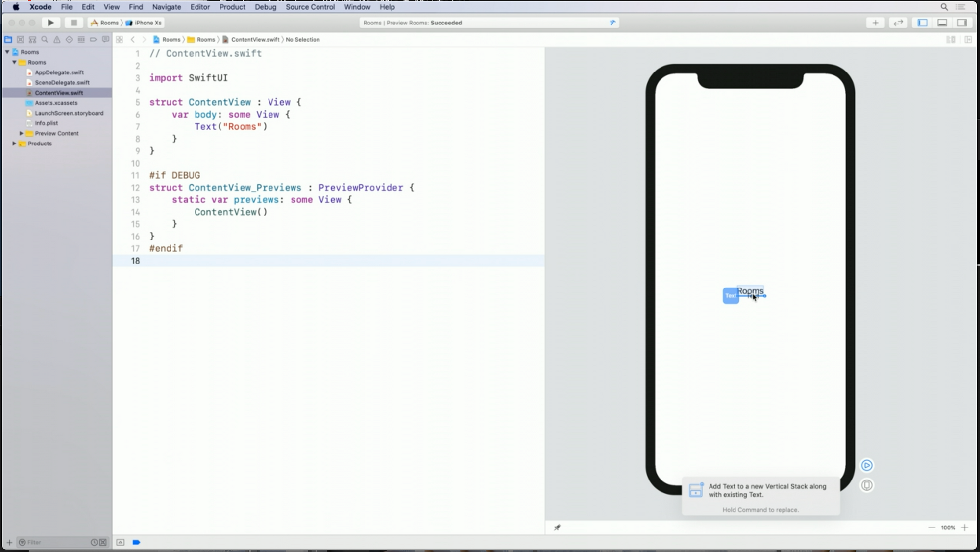The width and height of the screenshot is (980, 552).
Task: Open the Source Control menu
Action: [310, 7]
